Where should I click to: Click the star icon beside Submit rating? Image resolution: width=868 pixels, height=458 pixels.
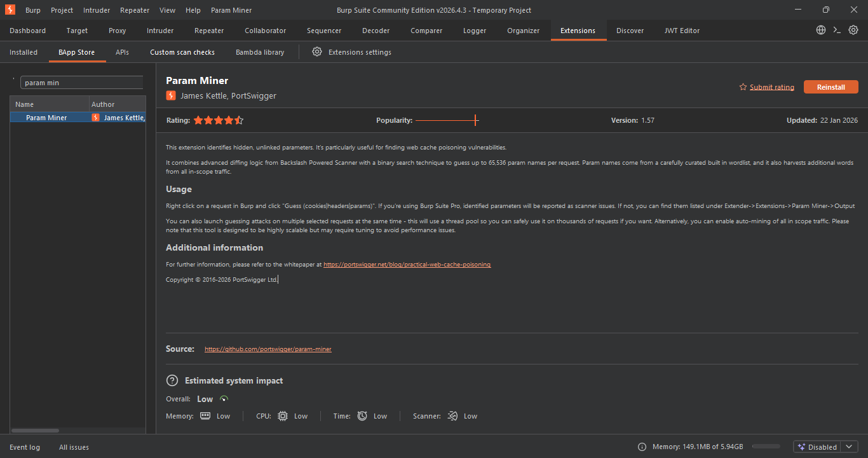coord(743,87)
